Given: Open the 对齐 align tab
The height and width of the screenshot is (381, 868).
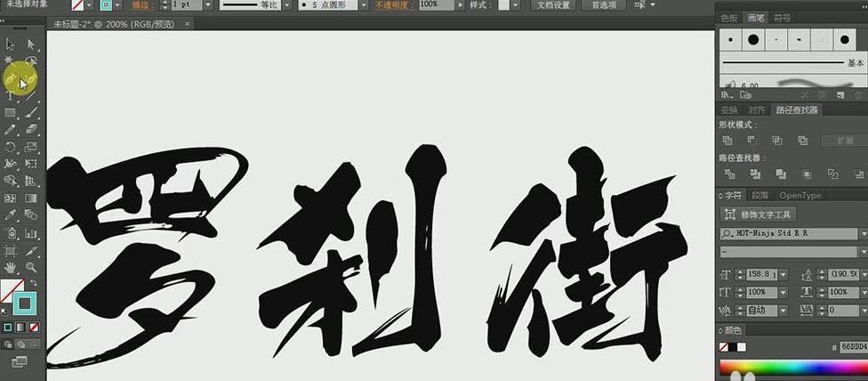Looking at the screenshot, I should tap(757, 110).
